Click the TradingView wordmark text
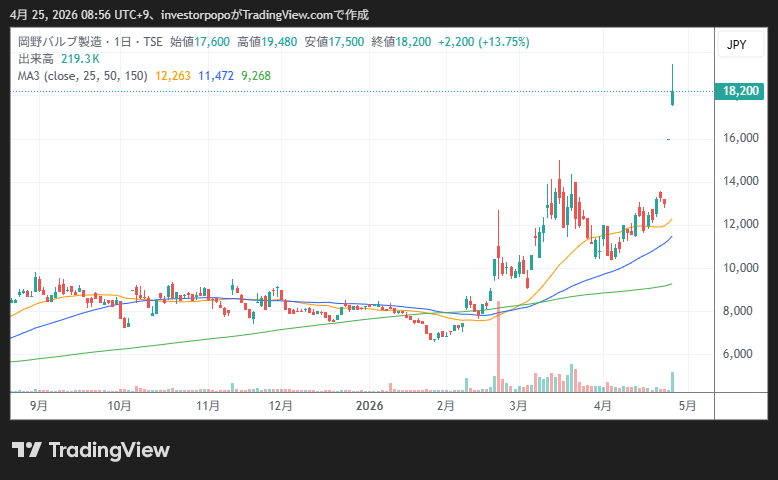Screen dimensions: 778x480 (x=110, y=450)
